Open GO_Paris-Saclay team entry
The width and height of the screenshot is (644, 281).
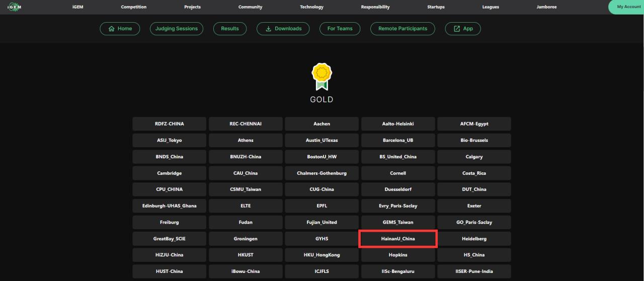click(x=474, y=222)
